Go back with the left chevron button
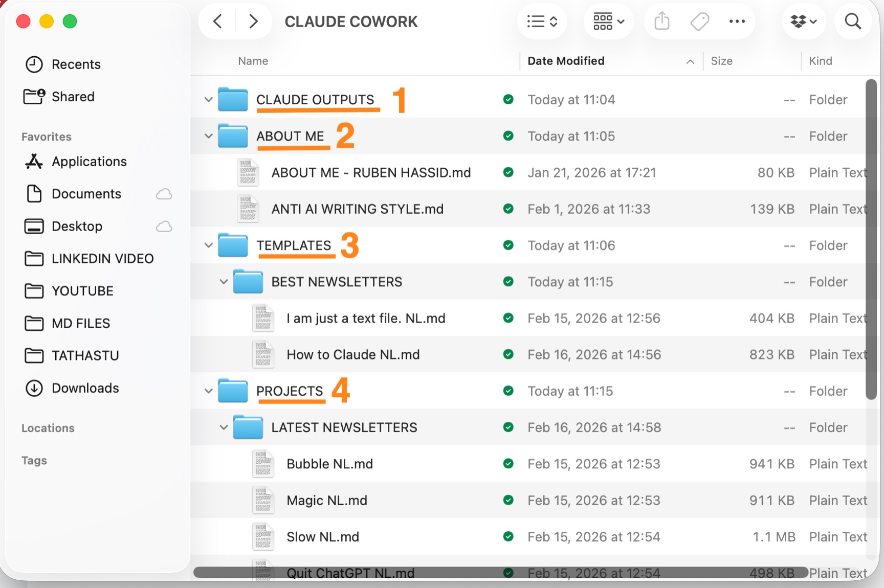This screenshot has height=588, width=884. pos(217,21)
